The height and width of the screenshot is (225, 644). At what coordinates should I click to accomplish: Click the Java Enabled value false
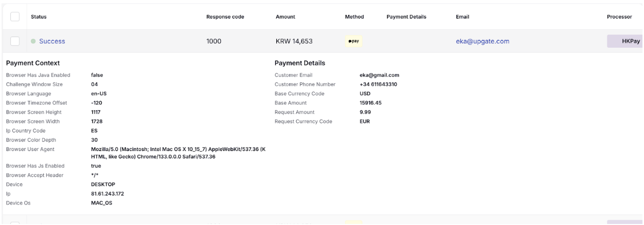97,75
